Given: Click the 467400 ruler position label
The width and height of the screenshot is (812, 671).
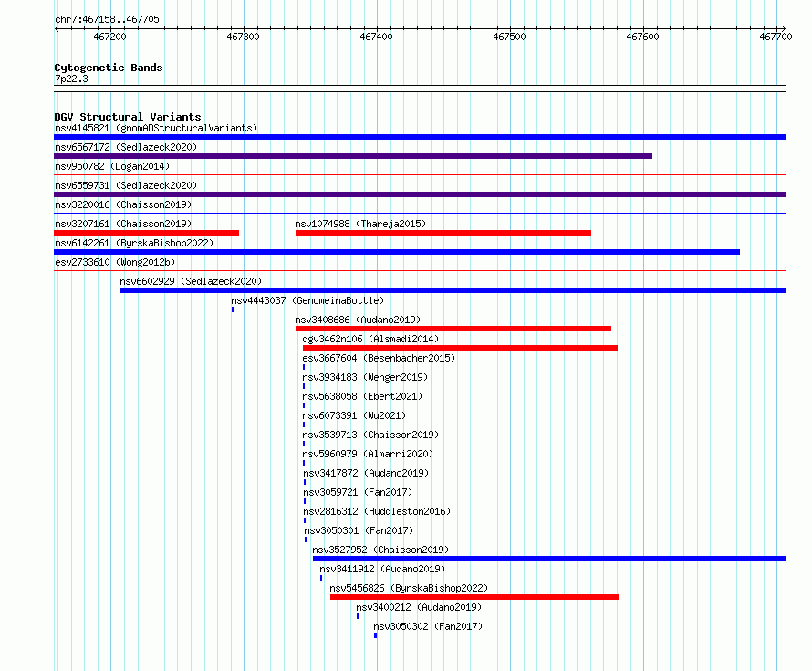Looking at the screenshot, I should click(377, 37).
